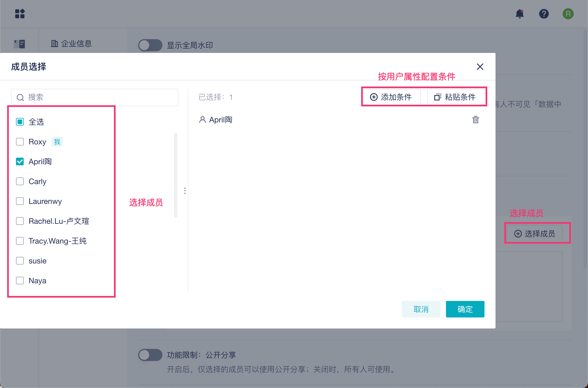588x388 pixels.
Task: Click the 搜索 search input field
Action: [94, 97]
